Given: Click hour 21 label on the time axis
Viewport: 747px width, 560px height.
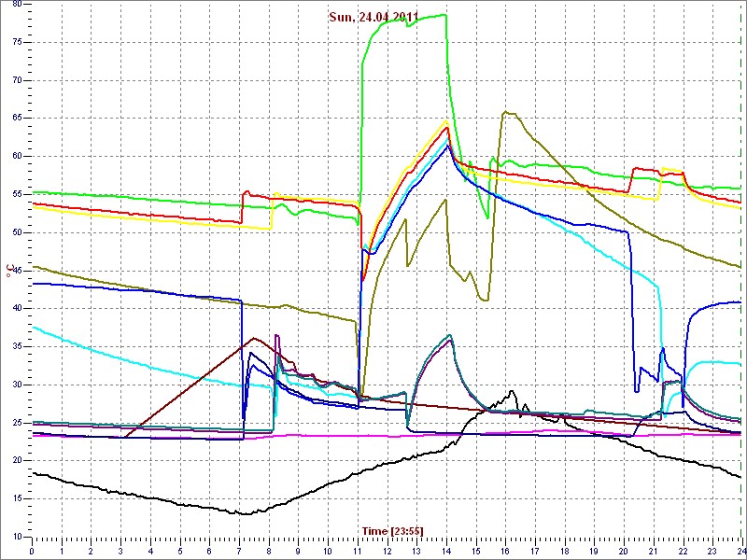Looking at the screenshot, I should 653,552.
